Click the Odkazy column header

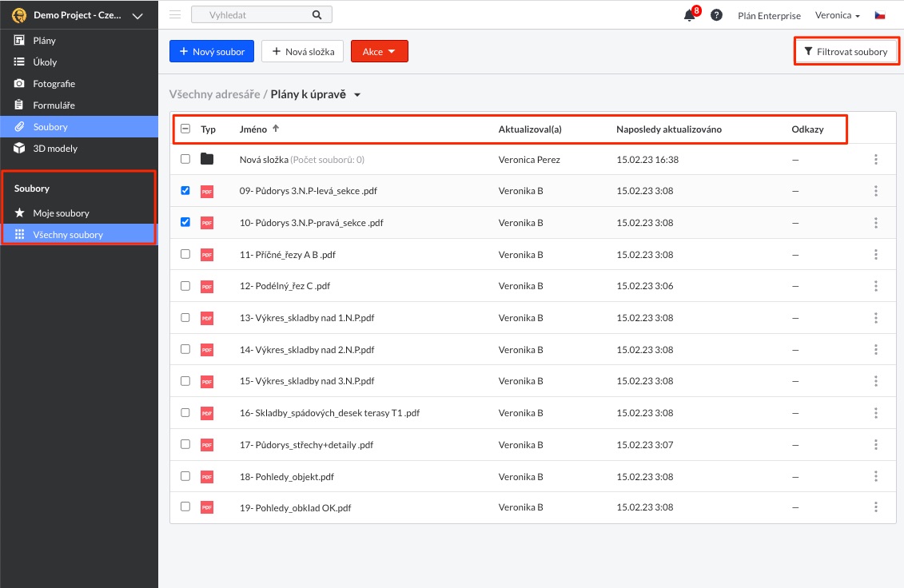807,129
